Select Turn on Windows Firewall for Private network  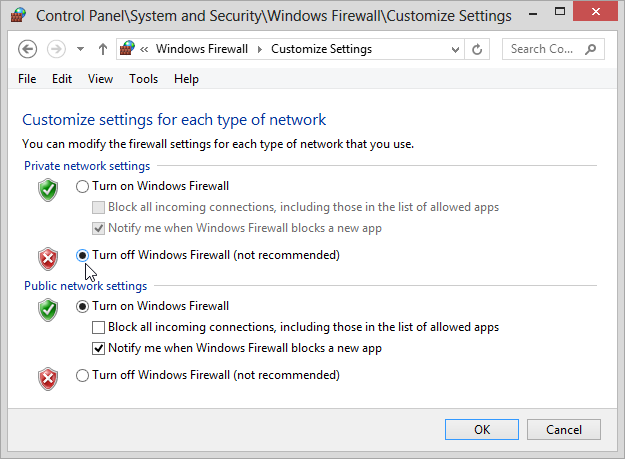click(83, 186)
